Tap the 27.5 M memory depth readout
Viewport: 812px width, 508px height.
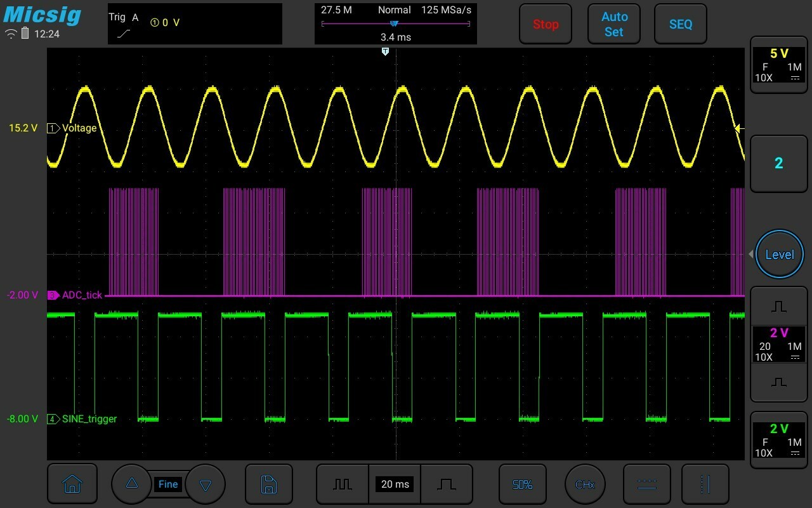coord(336,10)
